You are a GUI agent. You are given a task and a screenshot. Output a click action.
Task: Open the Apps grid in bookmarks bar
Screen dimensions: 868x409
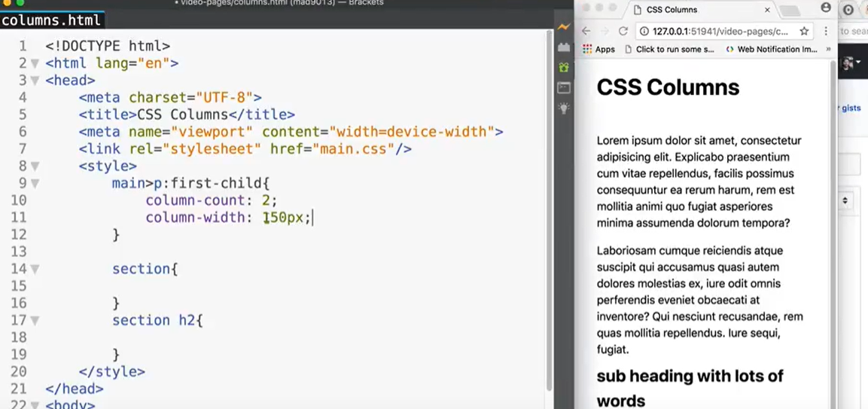599,49
